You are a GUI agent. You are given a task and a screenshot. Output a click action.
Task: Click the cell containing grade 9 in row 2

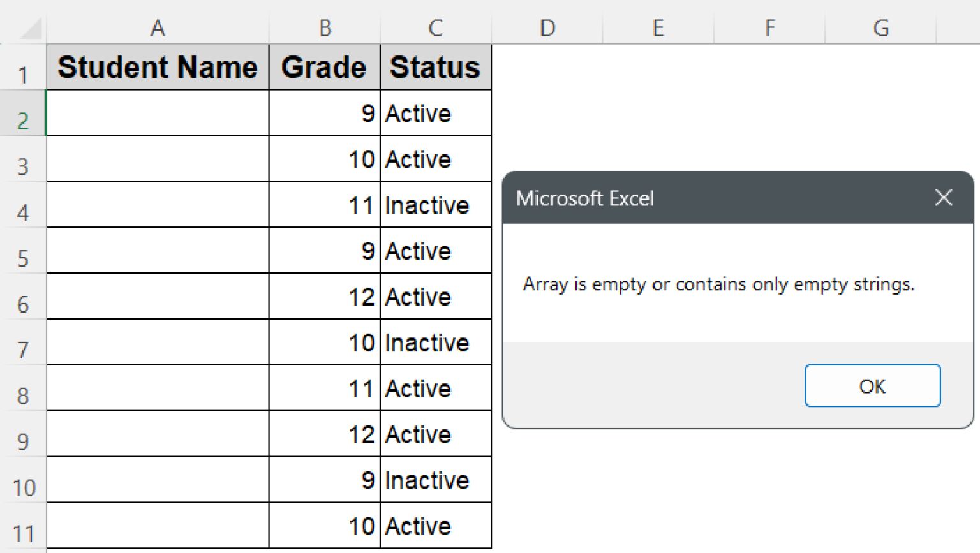[x=324, y=113]
